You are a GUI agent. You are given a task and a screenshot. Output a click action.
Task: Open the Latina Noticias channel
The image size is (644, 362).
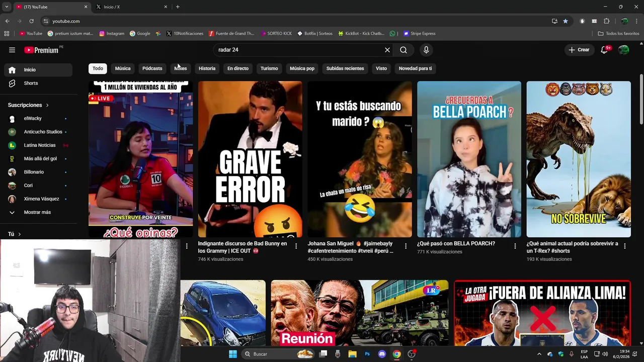coord(38,145)
